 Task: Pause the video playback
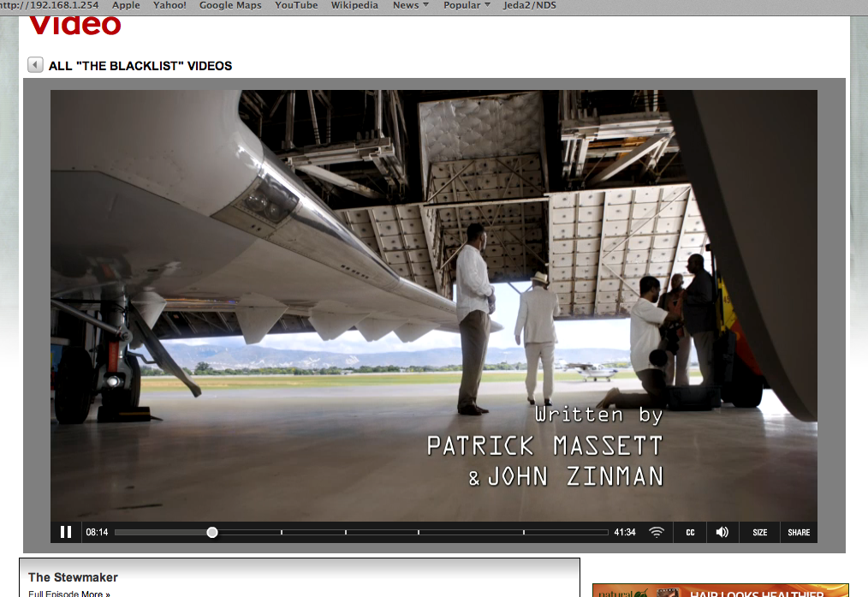coord(66,532)
